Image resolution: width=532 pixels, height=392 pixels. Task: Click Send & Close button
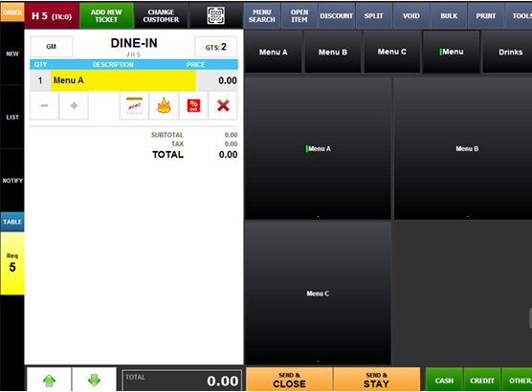point(289,380)
